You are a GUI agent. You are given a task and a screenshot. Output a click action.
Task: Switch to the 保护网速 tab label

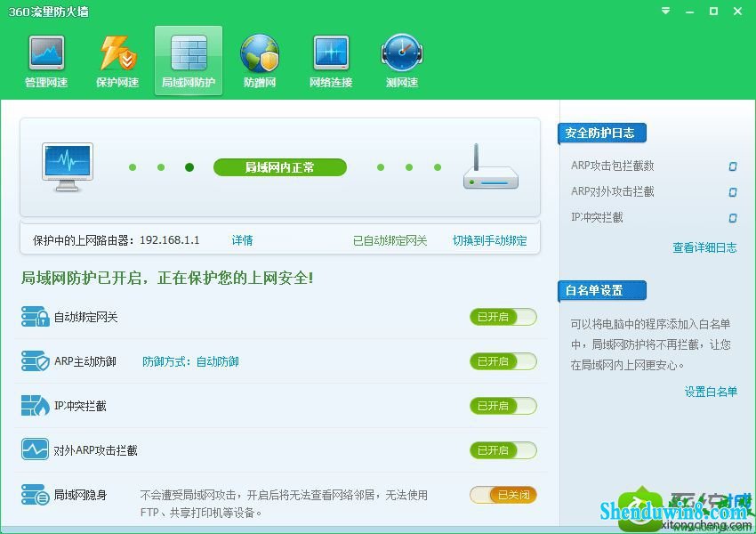(117, 83)
